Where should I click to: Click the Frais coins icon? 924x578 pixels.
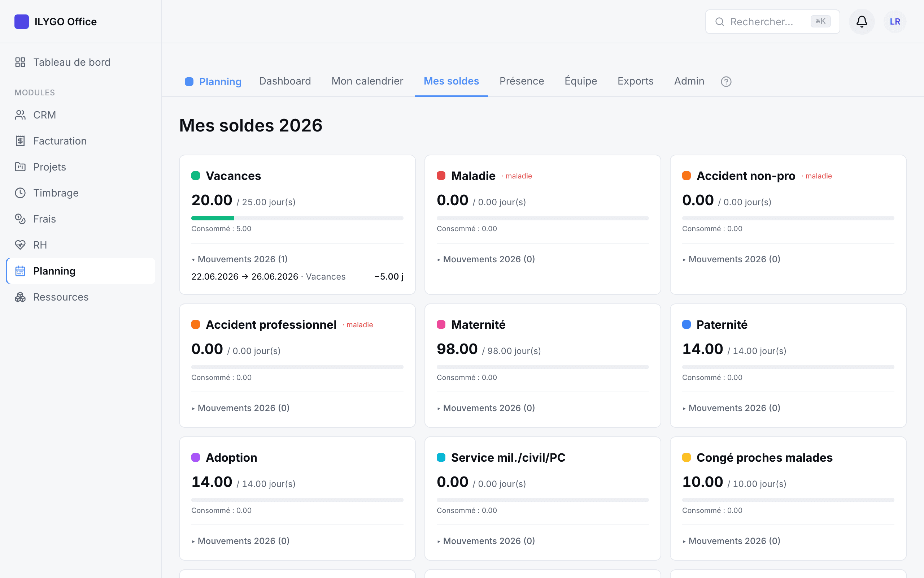(x=20, y=219)
